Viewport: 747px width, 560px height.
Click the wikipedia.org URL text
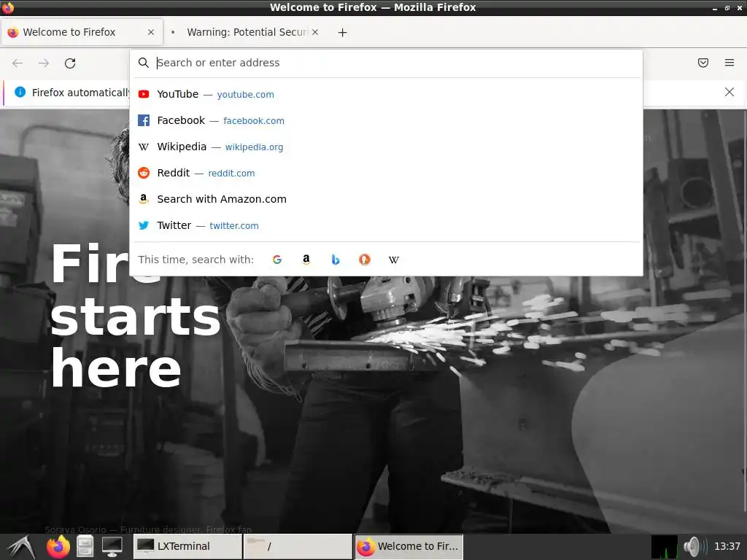[x=254, y=147]
